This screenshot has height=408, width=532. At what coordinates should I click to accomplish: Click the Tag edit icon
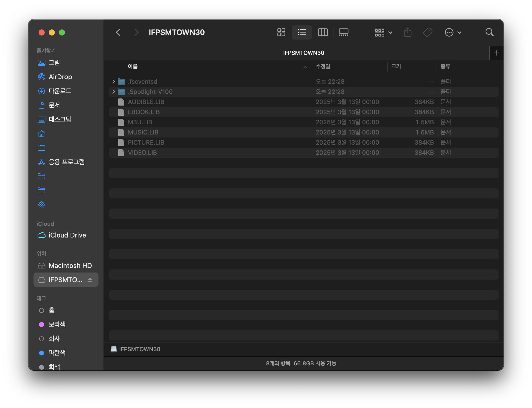(x=428, y=32)
